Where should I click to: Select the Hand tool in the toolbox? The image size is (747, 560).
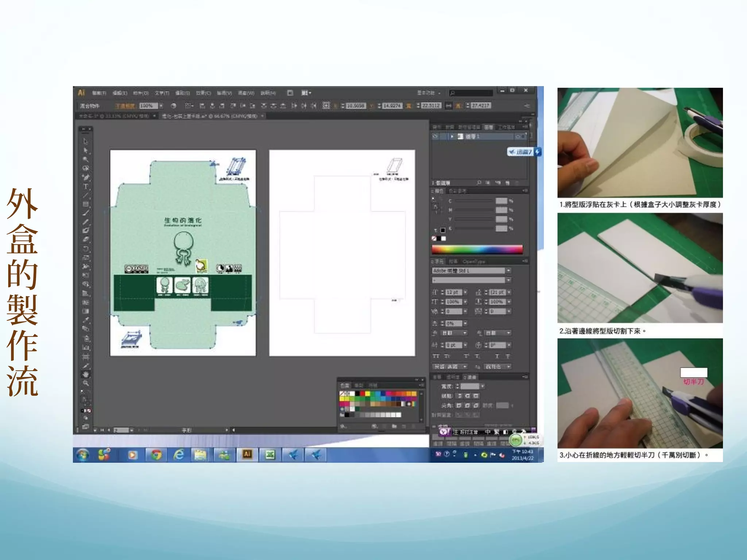point(86,374)
